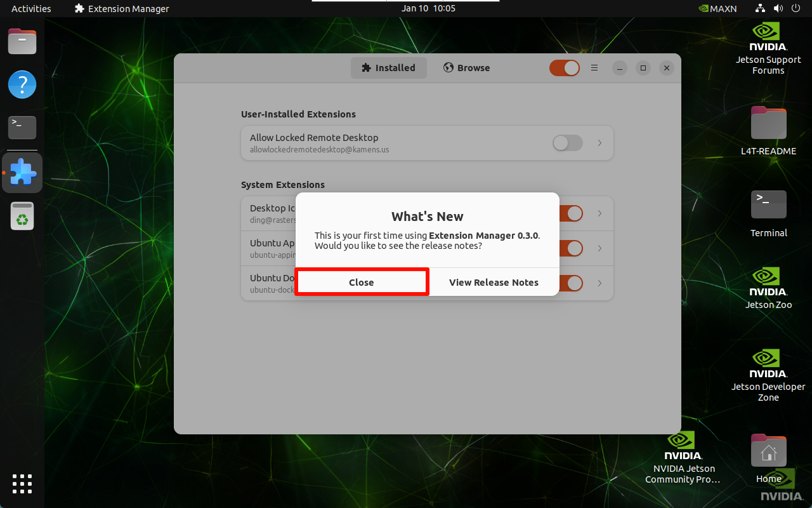Open the Show Applications grid
Screen dimensions: 812x508
(x=22, y=484)
